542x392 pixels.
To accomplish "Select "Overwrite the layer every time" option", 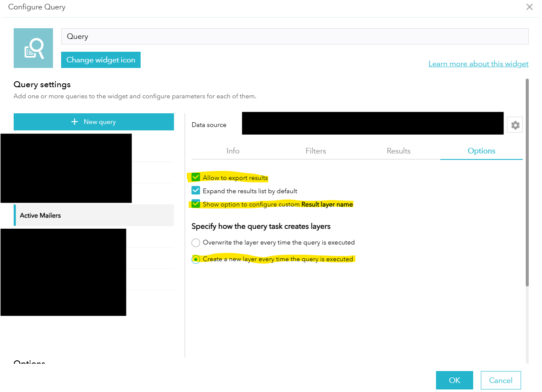I will click(195, 242).
